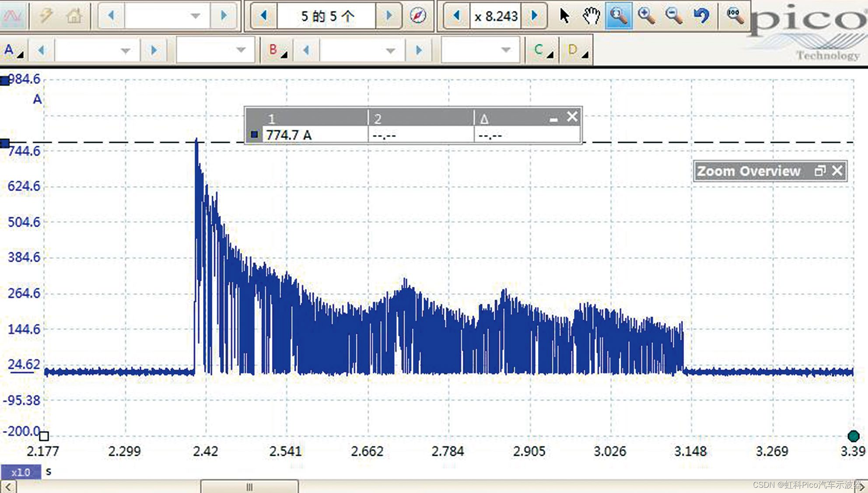Go to previous waveform buffer
This screenshot has width=868, height=493.
(x=264, y=16)
